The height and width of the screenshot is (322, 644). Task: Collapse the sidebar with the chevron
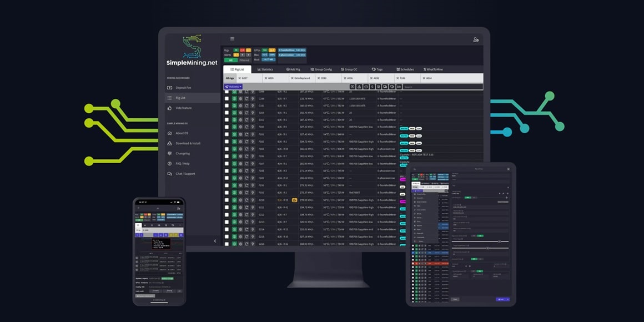click(215, 240)
